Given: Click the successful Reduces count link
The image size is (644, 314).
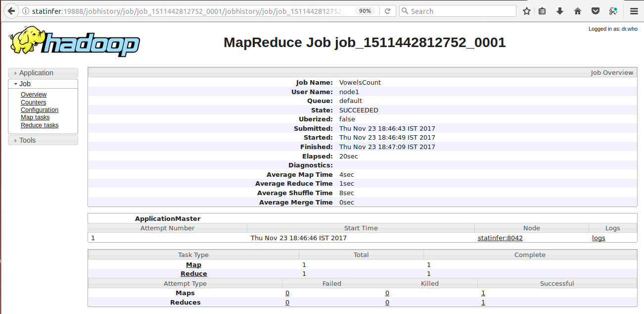Looking at the screenshot, I should click(x=483, y=303).
